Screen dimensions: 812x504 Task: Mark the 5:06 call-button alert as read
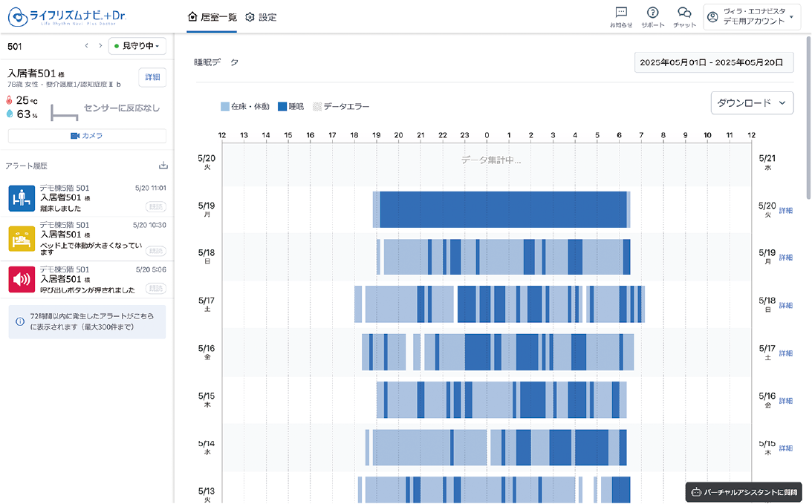155,289
